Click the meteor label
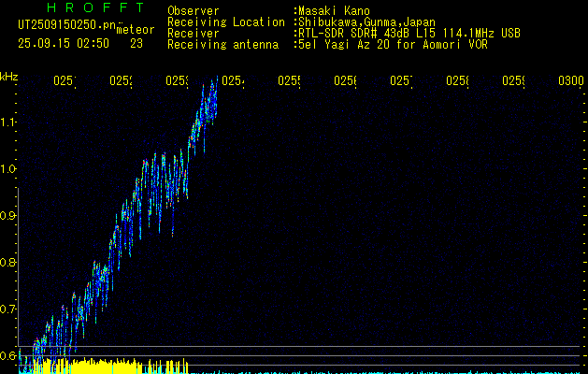The width and height of the screenshot is (588, 374). click(x=136, y=30)
